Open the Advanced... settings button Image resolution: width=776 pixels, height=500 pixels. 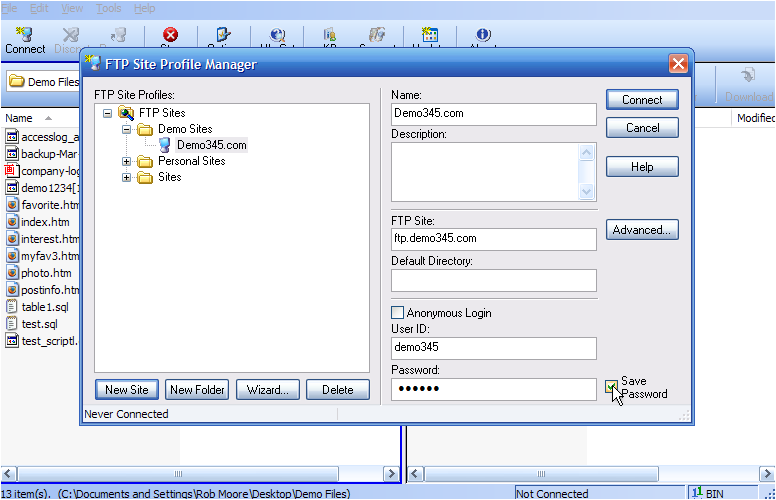click(642, 230)
